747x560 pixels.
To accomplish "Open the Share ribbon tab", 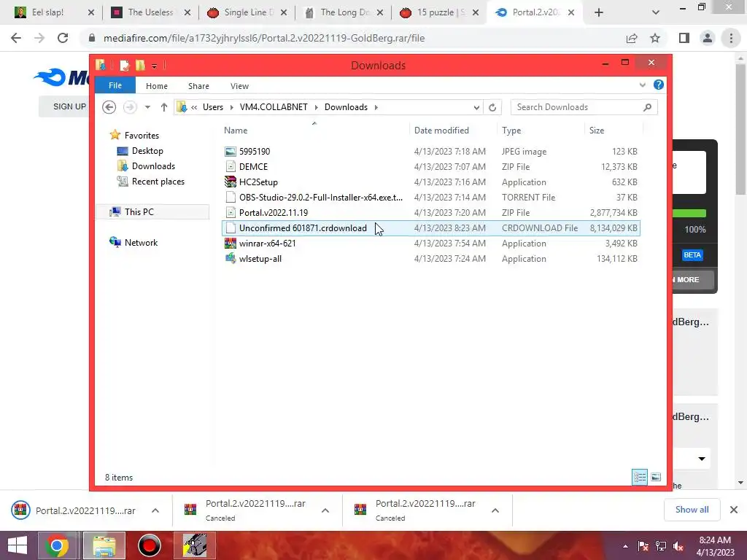I will point(198,86).
